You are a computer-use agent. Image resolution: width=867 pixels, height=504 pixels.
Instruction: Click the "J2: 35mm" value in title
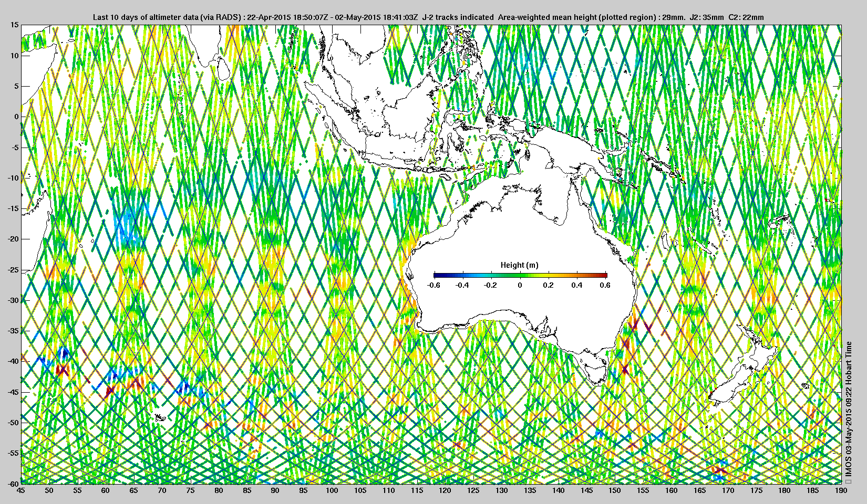(x=707, y=17)
